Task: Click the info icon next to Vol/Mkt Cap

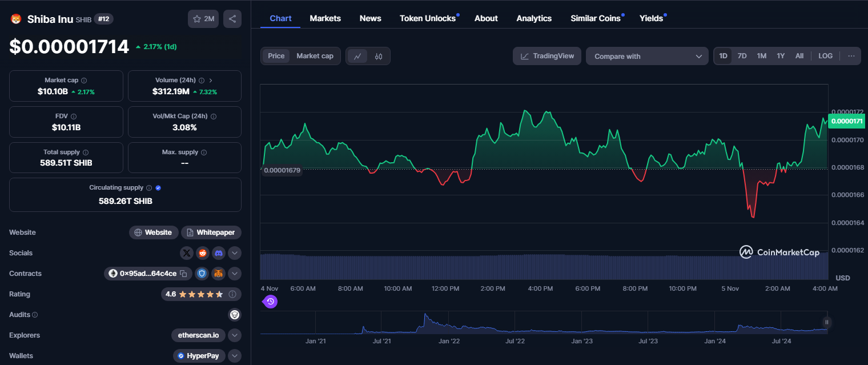Action: coord(214,116)
